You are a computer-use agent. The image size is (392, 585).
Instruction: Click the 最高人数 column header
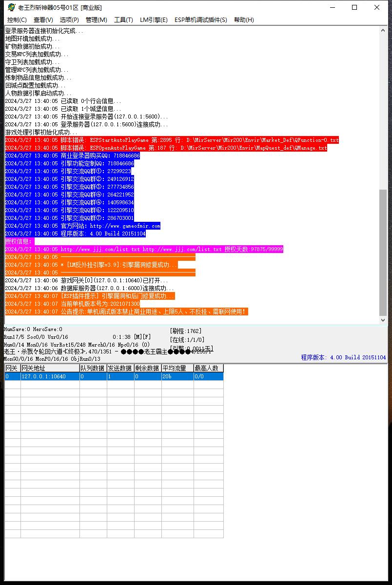[x=209, y=368]
